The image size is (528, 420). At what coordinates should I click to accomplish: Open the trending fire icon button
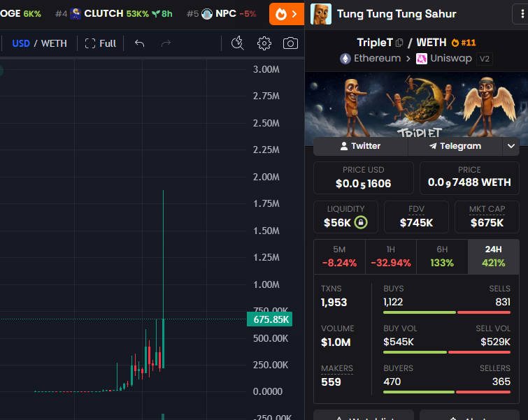point(286,14)
